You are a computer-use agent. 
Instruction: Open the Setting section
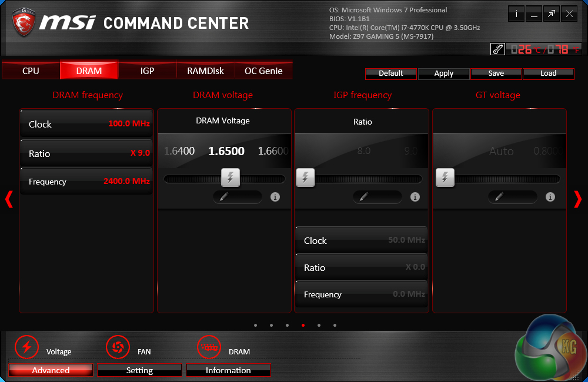(139, 370)
